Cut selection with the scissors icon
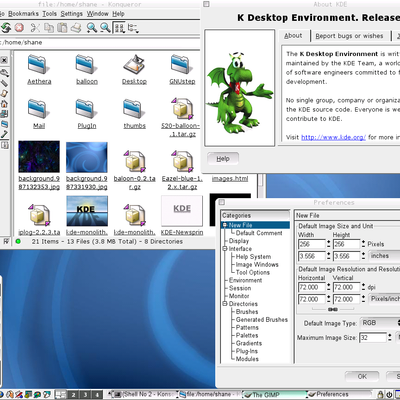 click(35, 28)
